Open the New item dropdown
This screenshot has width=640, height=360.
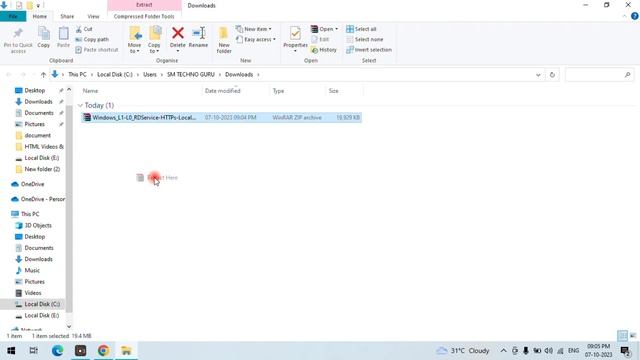click(253, 29)
